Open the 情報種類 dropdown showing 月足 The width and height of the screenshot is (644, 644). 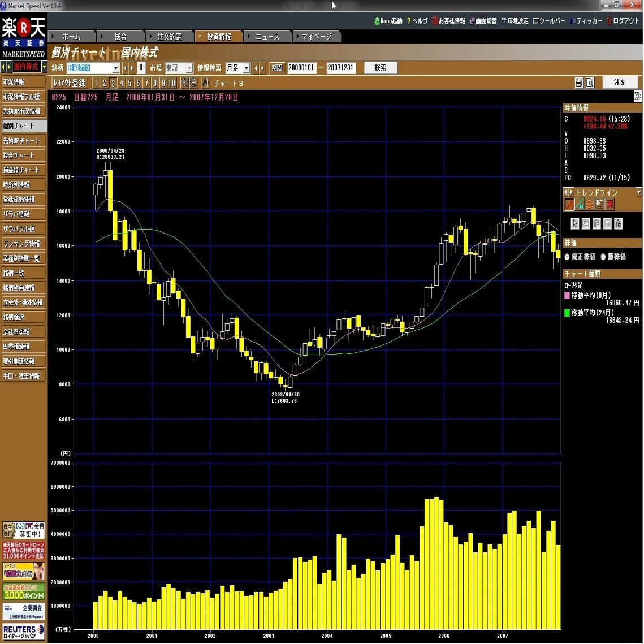pyautogui.click(x=237, y=68)
